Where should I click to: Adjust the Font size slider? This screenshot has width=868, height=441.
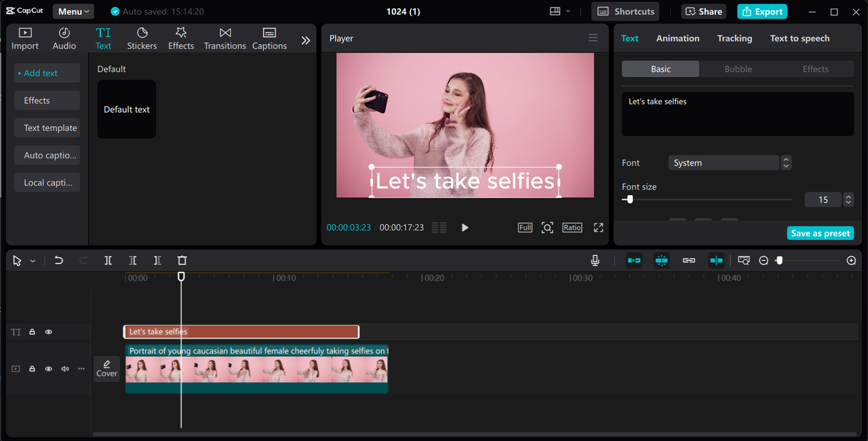(707, 199)
